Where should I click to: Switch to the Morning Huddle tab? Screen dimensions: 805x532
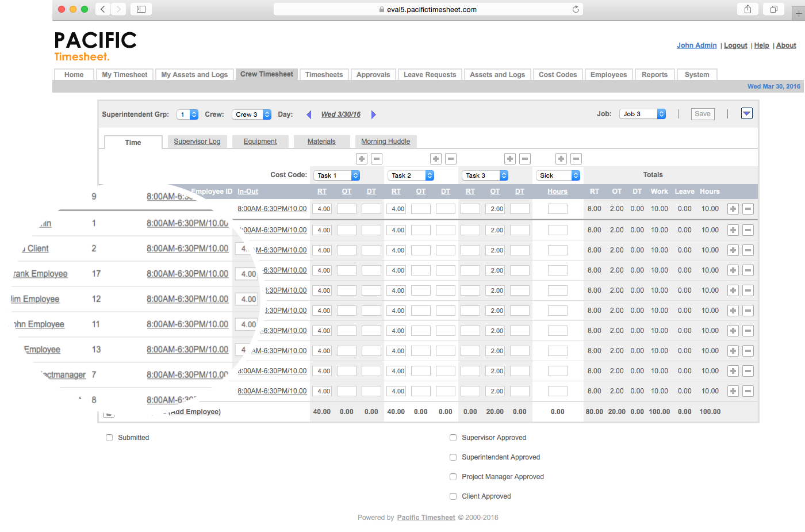(385, 141)
